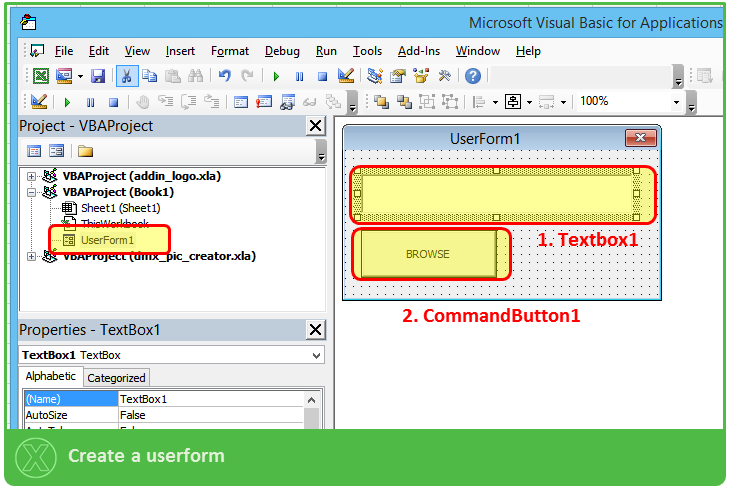
Task: Click the Redo arrow icon
Action: (x=247, y=75)
